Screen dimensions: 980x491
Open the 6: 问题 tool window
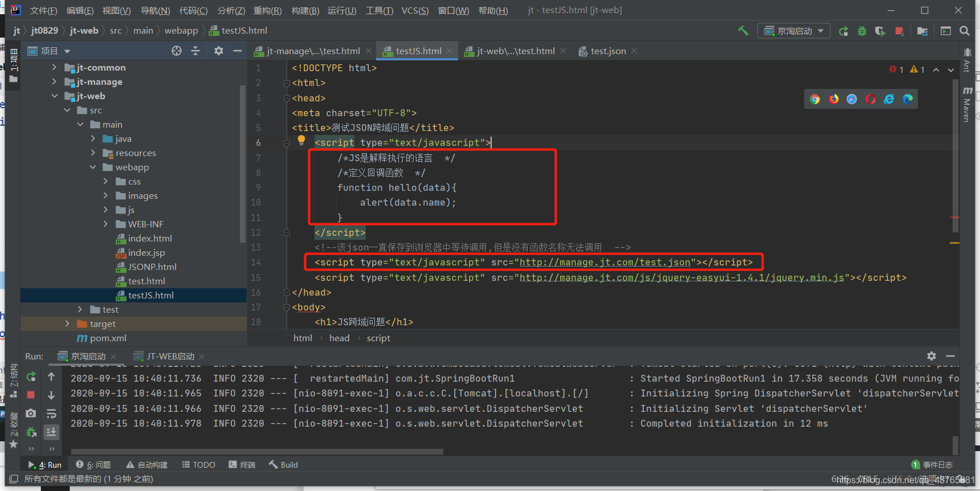click(93, 465)
